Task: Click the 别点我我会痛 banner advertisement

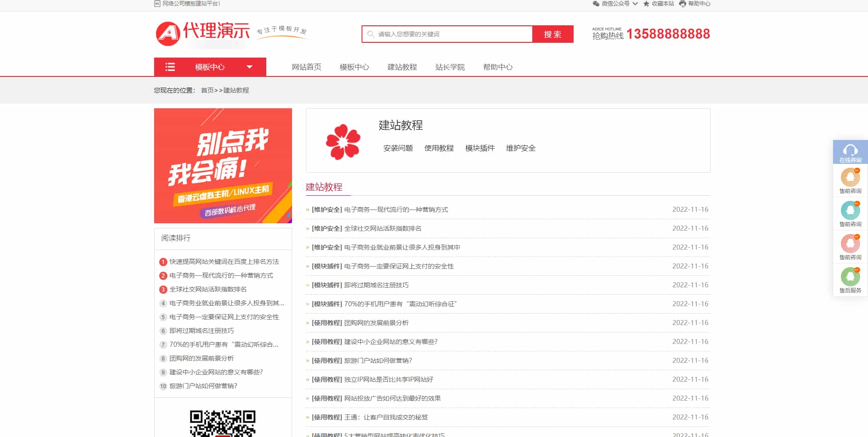Action: [x=223, y=166]
